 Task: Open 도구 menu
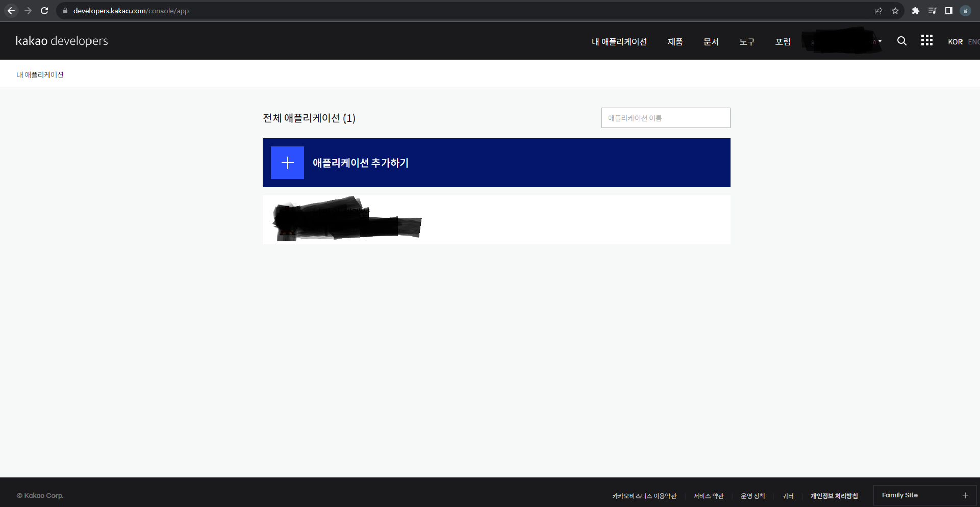747,42
